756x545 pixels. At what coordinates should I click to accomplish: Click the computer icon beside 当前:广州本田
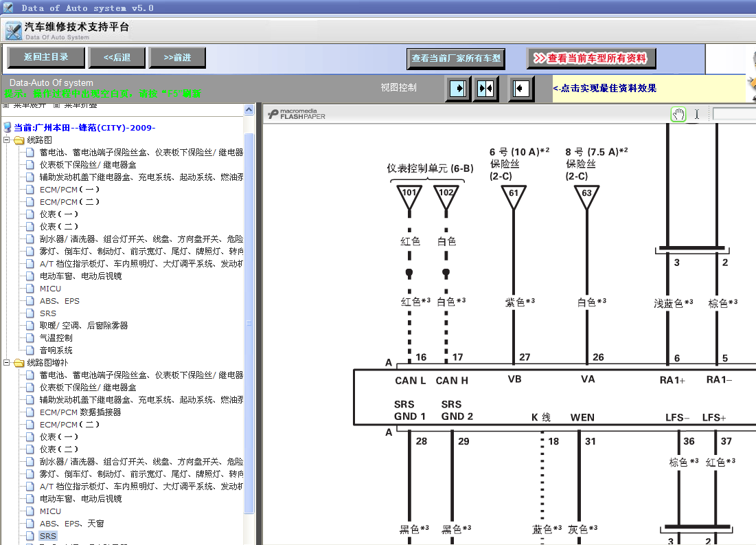pyautogui.click(x=8, y=127)
